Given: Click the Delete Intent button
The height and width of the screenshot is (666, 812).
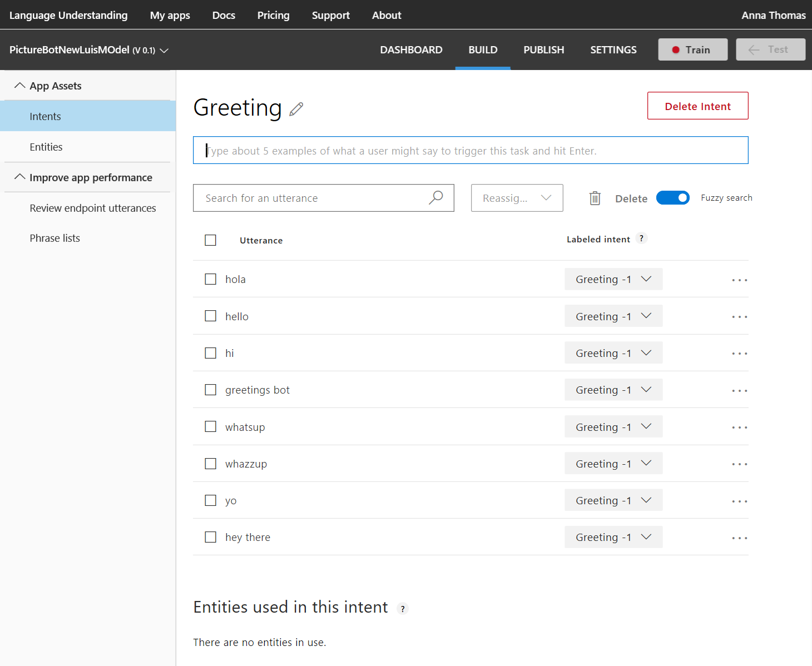Looking at the screenshot, I should 698,106.
